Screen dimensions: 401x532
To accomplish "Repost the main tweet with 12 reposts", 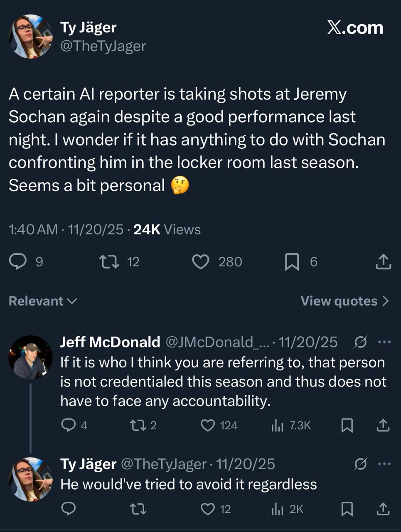I will pyautogui.click(x=109, y=261).
